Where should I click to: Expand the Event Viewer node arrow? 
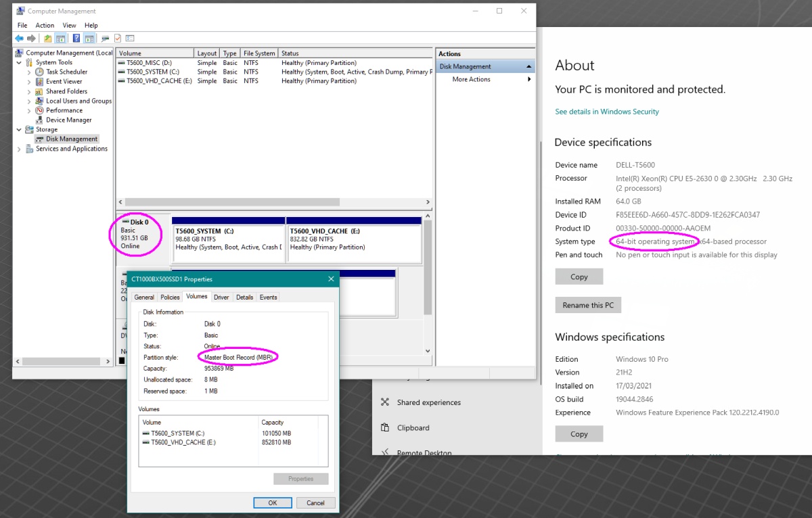click(x=29, y=81)
